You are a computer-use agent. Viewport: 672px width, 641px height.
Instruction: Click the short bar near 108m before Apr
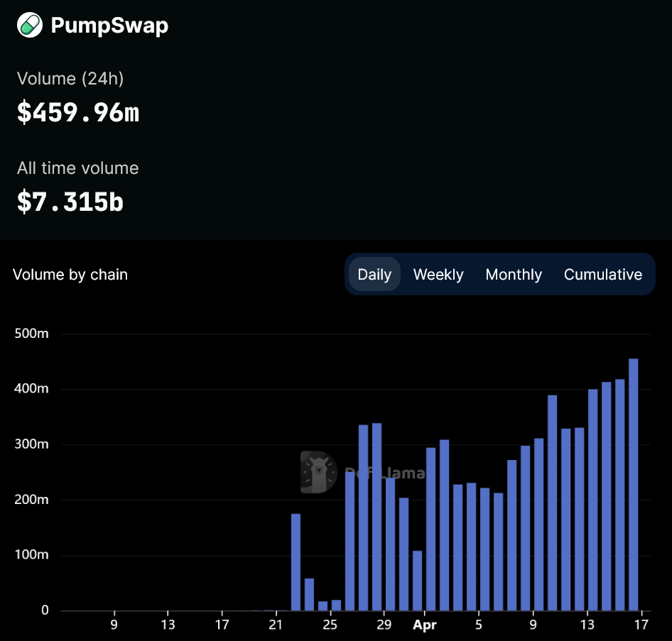coord(418,580)
